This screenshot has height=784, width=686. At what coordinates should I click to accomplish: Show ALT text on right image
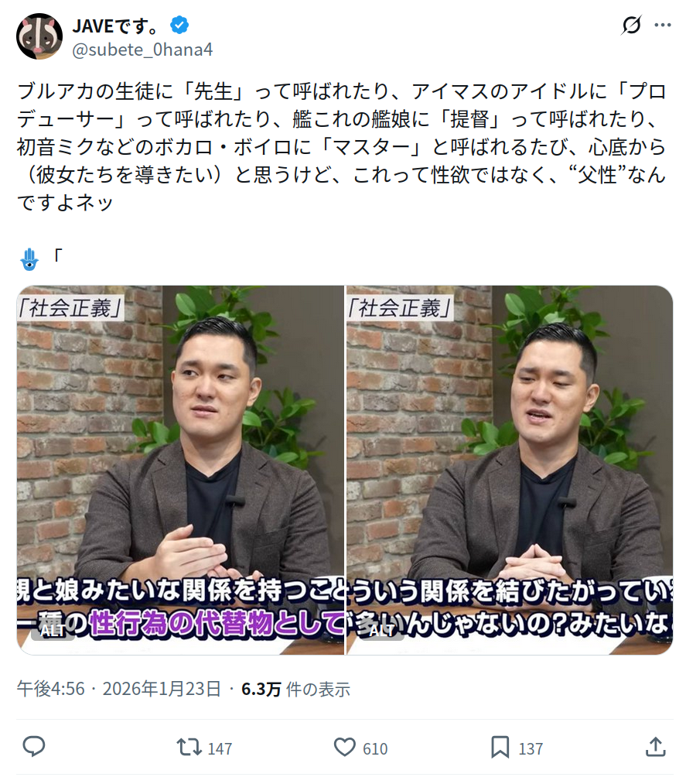(x=382, y=631)
